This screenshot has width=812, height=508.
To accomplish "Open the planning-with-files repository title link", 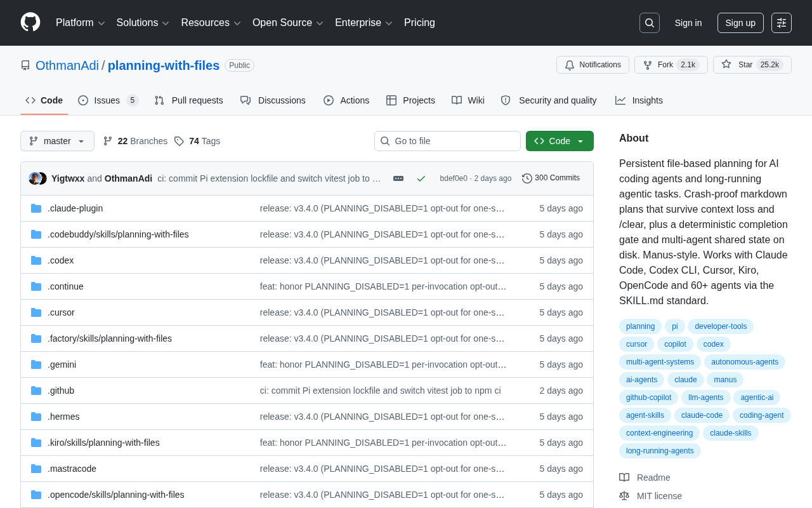I will point(164,65).
